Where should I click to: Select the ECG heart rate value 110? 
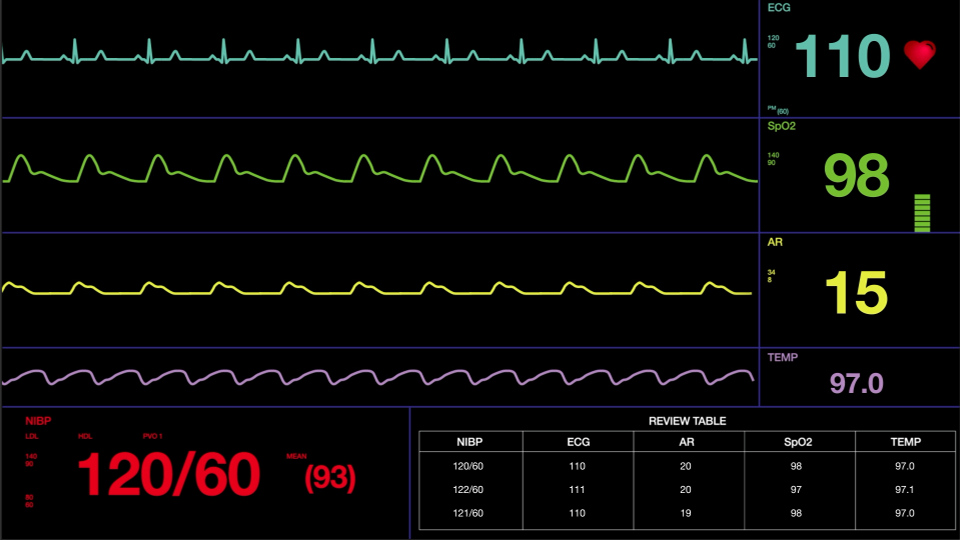point(842,57)
